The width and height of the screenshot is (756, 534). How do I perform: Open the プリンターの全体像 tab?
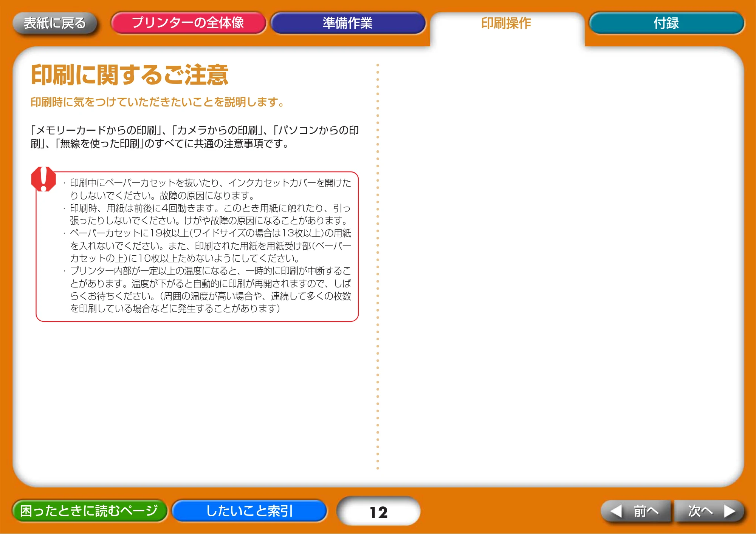(x=188, y=23)
